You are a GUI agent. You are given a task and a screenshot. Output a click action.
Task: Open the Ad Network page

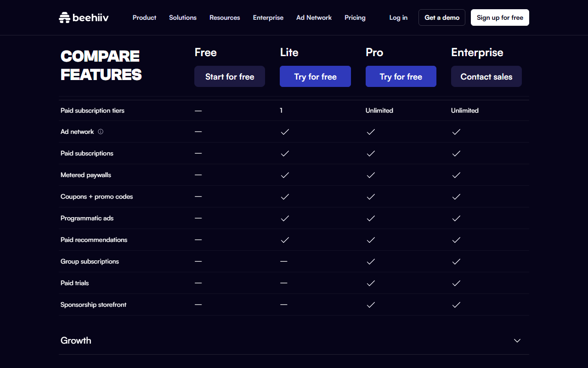pos(314,17)
